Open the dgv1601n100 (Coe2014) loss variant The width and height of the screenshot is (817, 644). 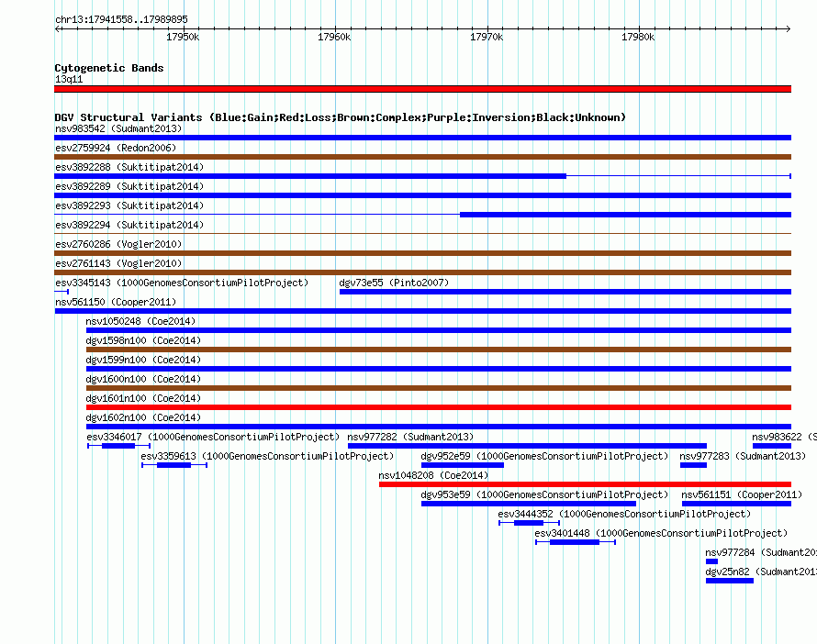tap(143, 398)
